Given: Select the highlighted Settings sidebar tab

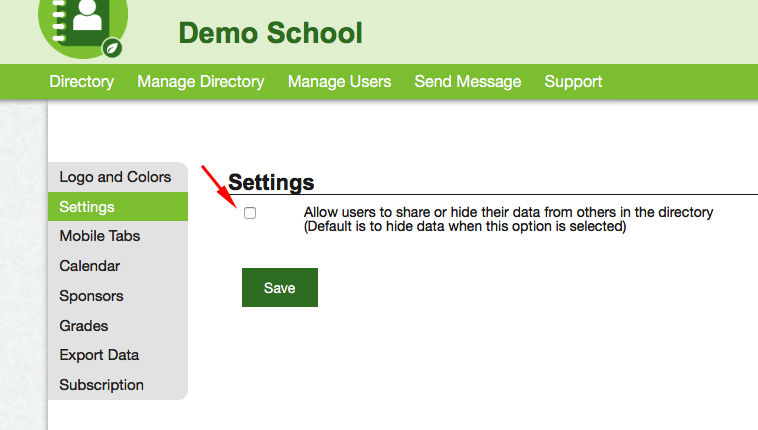Looking at the screenshot, I should [87, 207].
